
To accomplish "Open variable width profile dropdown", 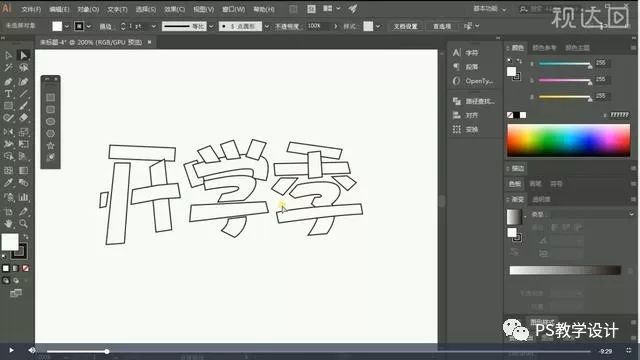I will [x=211, y=27].
